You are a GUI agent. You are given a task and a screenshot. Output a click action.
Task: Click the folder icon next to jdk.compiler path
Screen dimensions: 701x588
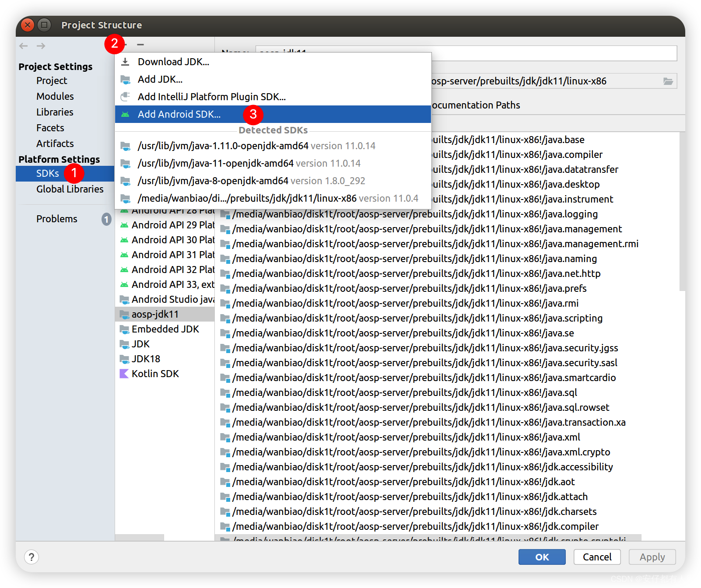point(225,527)
